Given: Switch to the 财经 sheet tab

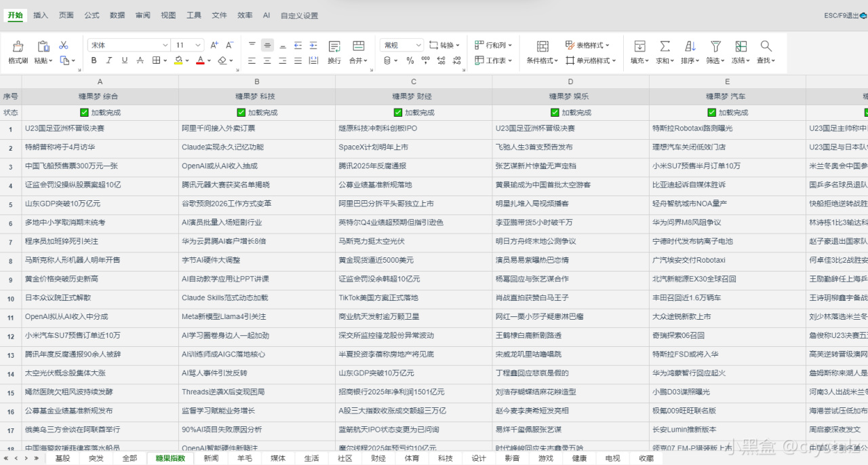Looking at the screenshot, I should (378, 458).
